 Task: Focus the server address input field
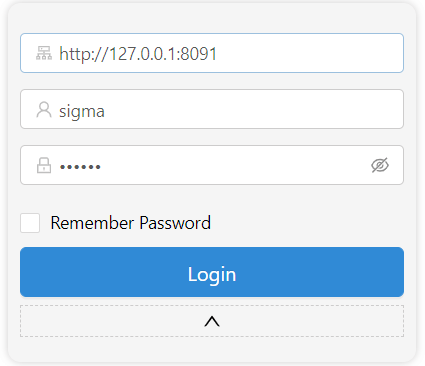[x=212, y=53]
